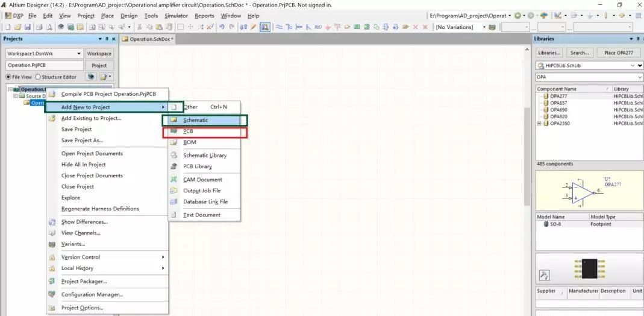Click the Save document toolbar icon

[28, 27]
